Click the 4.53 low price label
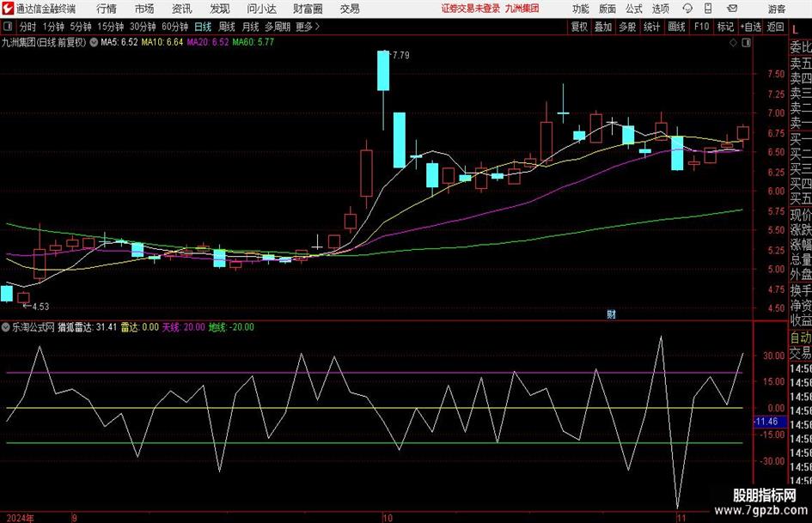The height and width of the screenshot is (523, 812). pyautogui.click(x=40, y=307)
